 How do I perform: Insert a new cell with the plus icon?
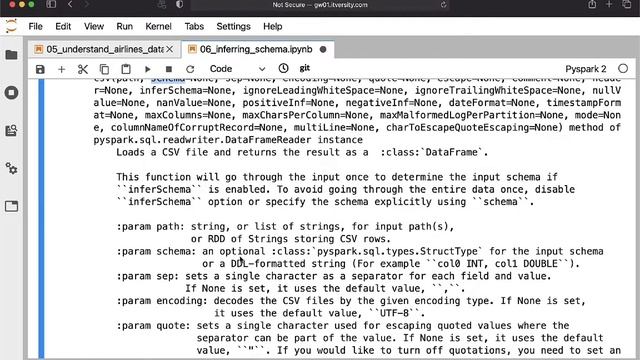click(62, 69)
